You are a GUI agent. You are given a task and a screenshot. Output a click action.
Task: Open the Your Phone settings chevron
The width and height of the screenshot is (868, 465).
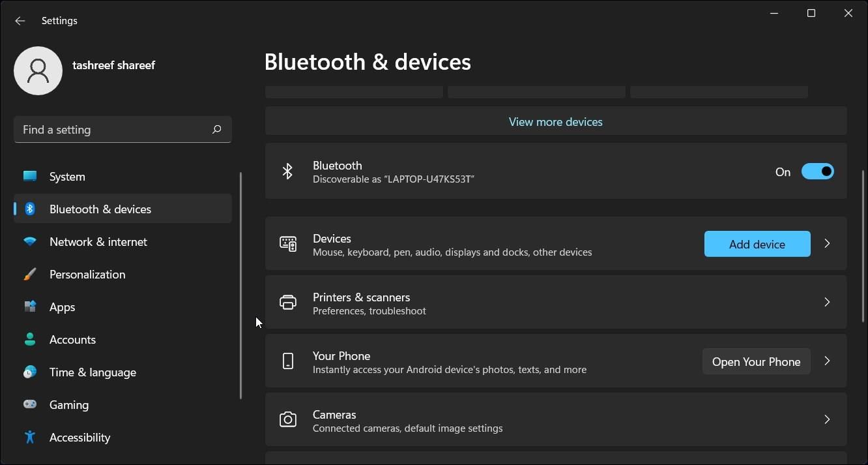827,361
